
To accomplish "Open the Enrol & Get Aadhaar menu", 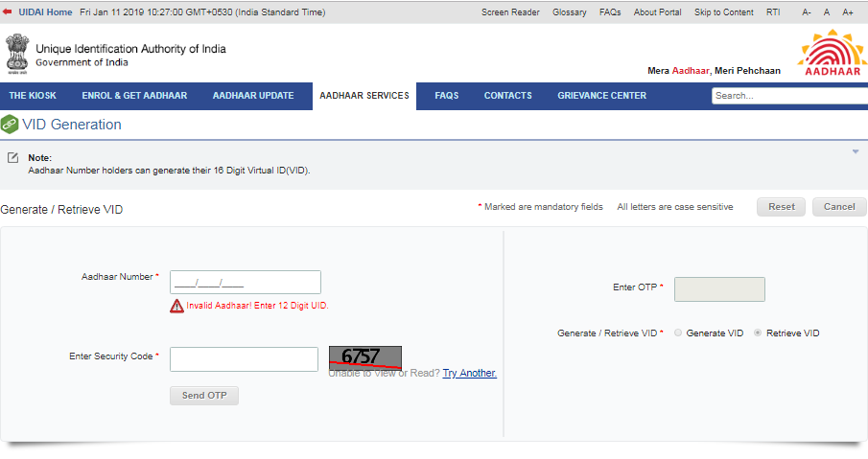I will (x=134, y=96).
